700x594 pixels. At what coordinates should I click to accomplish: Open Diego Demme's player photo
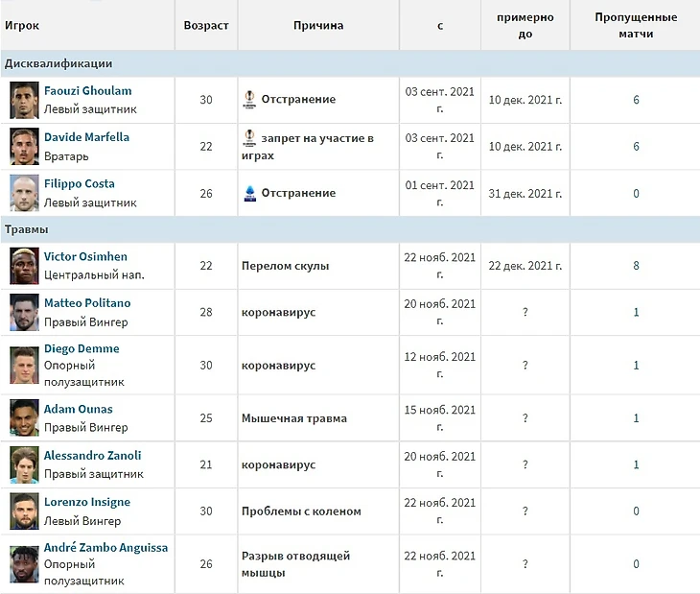(24, 366)
